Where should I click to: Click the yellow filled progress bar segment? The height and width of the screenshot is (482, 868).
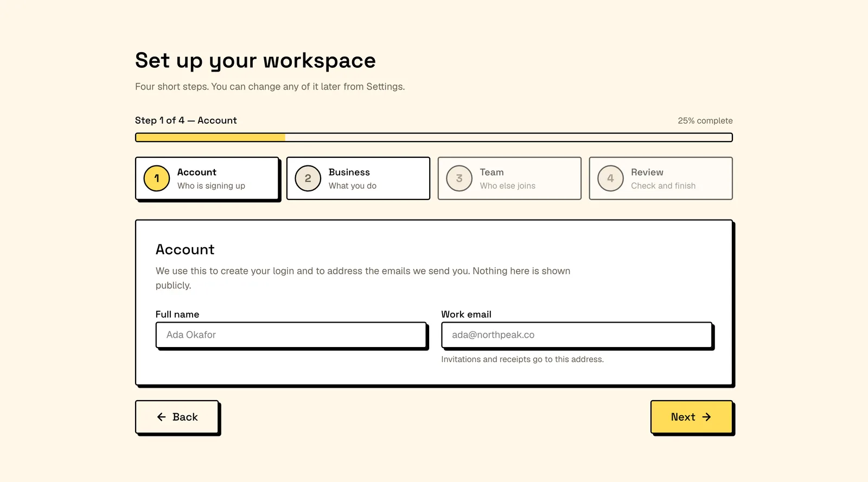click(x=210, y=138)
